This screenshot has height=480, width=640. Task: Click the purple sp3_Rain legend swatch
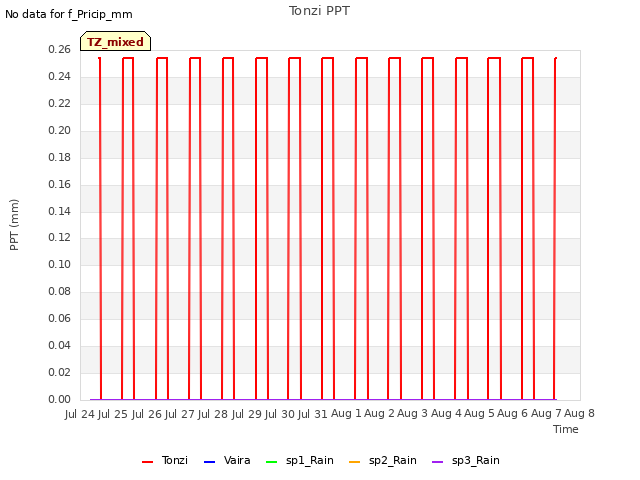click(x=438, y=462)
